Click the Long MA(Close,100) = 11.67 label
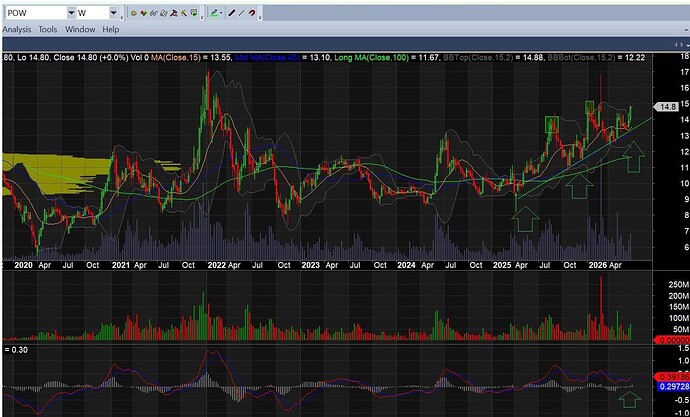The height and width of the screenshot is (417, 690). [387, 58]
